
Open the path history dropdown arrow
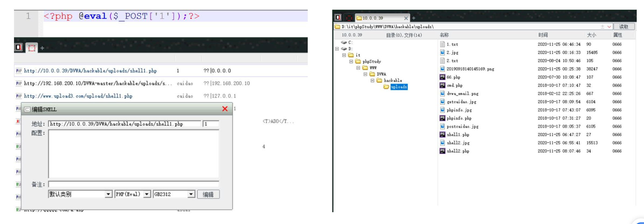pyautogui.click(x=609, y=27)
